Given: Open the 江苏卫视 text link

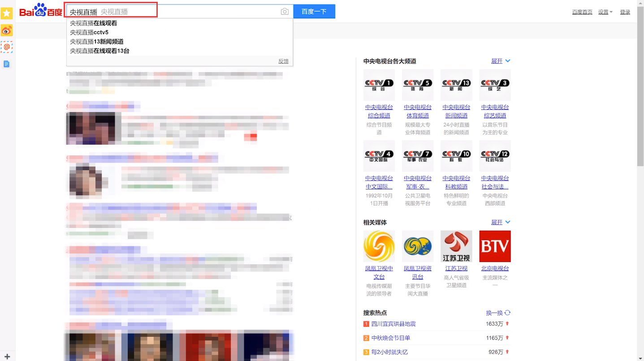Looking at the screenshot, I should 456,268.
